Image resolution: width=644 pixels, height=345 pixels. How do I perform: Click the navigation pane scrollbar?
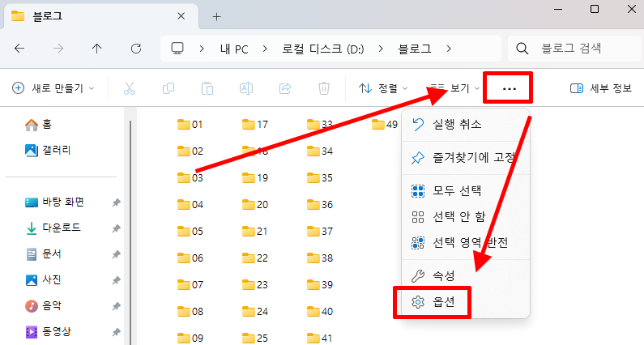pos(130,232)
